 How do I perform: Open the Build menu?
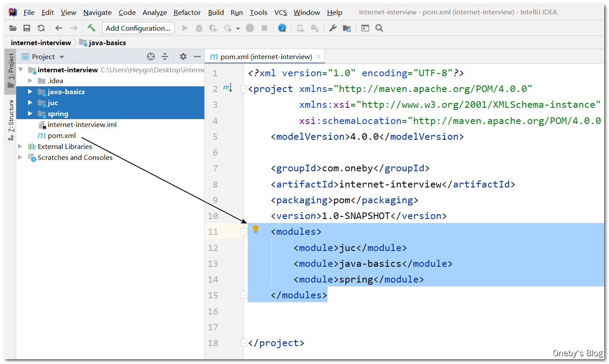pos(216,12)
